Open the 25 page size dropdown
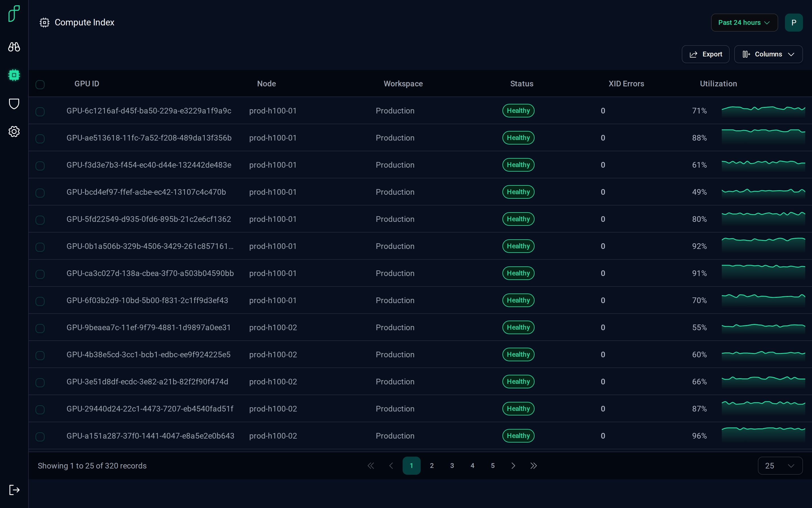 780,466
